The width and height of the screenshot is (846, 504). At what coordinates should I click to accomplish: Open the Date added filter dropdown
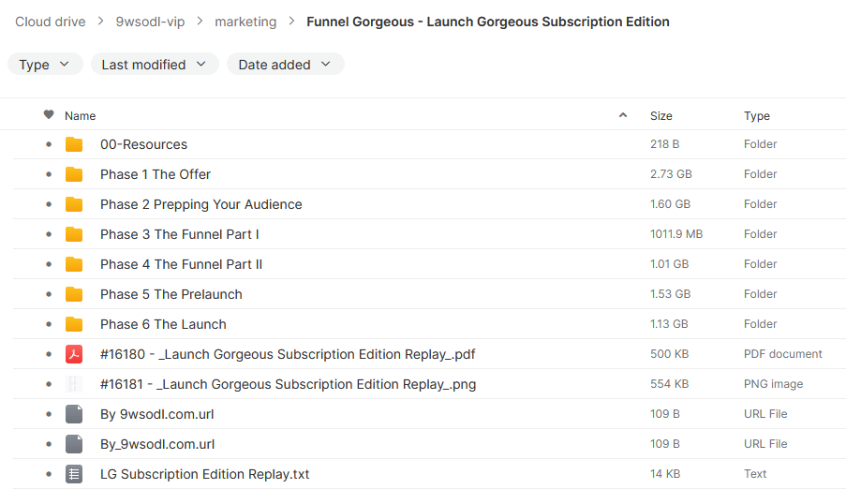click(x=285, y=65)
